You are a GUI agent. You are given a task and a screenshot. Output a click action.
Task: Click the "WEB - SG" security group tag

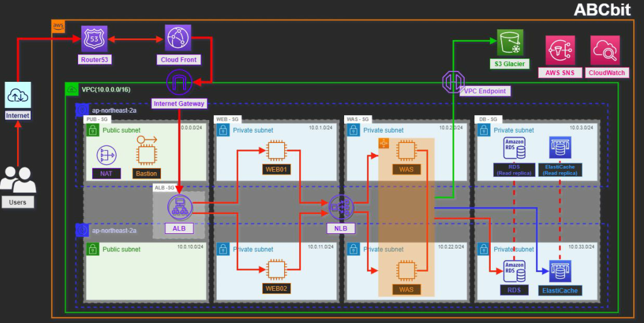click(x=228, y=119)
